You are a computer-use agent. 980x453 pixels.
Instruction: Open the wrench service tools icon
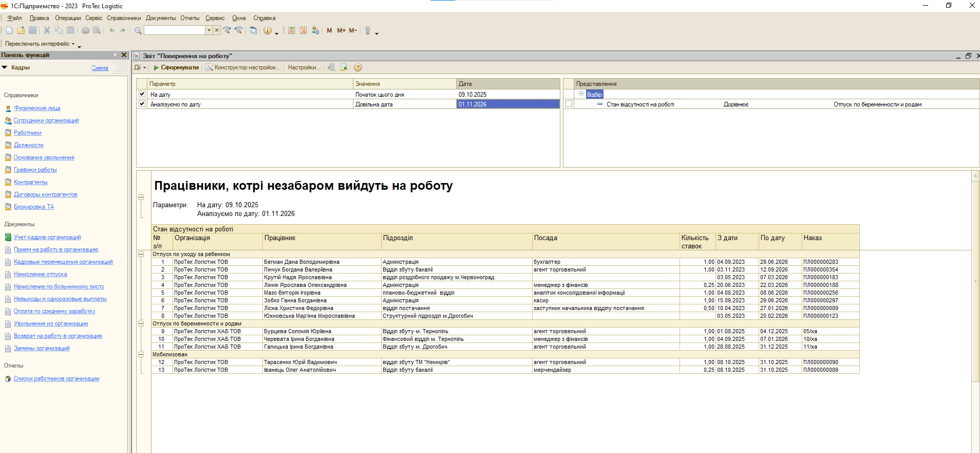point(368,31)
